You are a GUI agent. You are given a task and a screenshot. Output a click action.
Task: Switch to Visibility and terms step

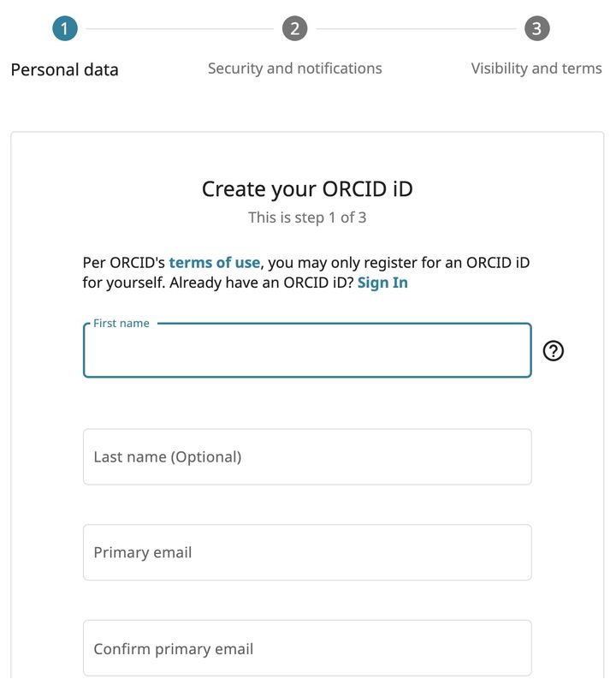536,68
